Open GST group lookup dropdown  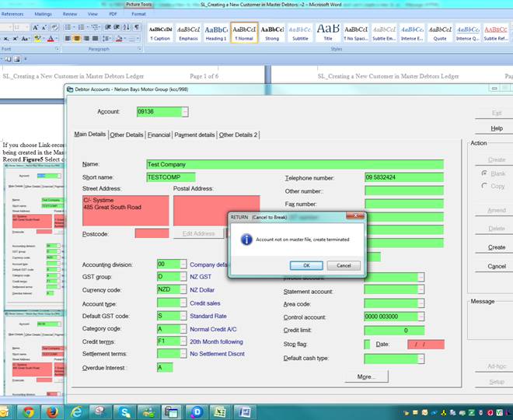point(183,277)
